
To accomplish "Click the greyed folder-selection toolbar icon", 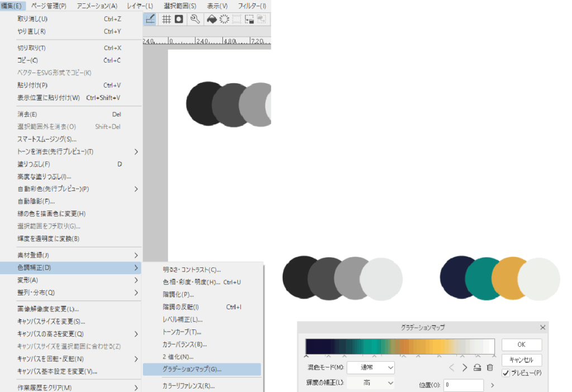I will 261,19.
